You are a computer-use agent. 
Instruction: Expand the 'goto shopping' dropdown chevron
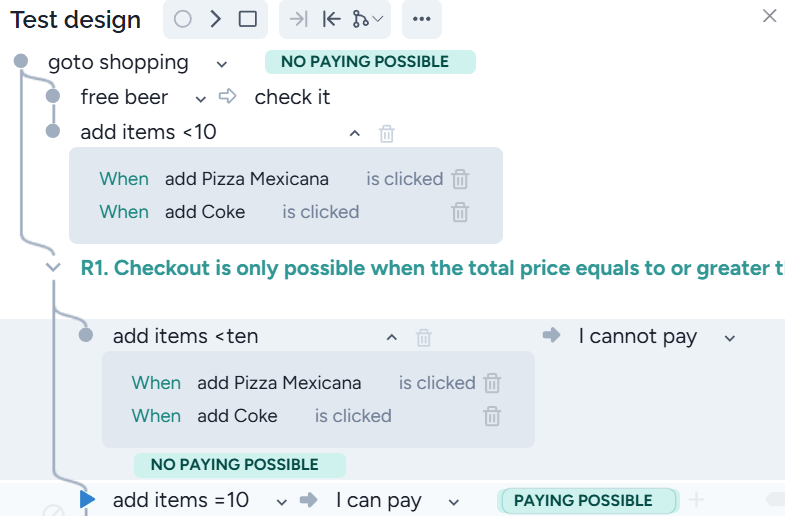point(222,64)
